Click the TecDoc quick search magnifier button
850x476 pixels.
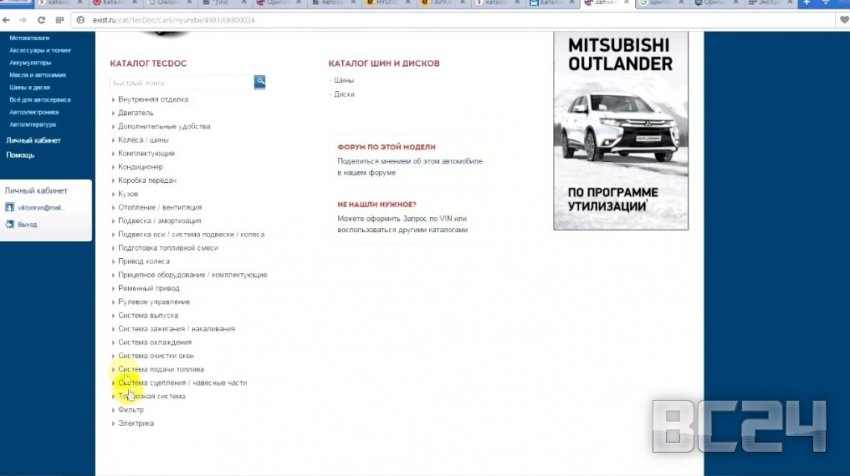click(260, 81)
